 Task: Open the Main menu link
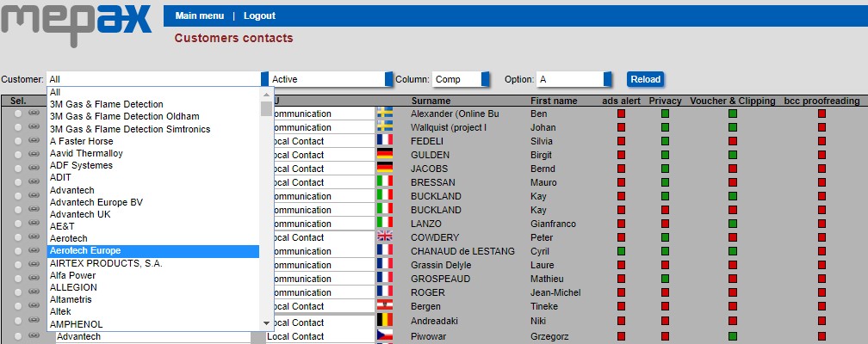coord(199,15)
